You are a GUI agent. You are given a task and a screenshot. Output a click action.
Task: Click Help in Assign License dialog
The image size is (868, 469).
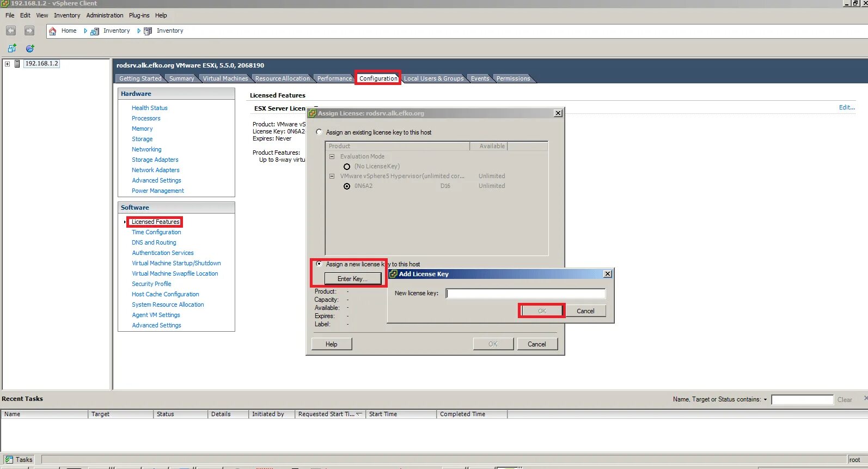[x=332, y=344]
